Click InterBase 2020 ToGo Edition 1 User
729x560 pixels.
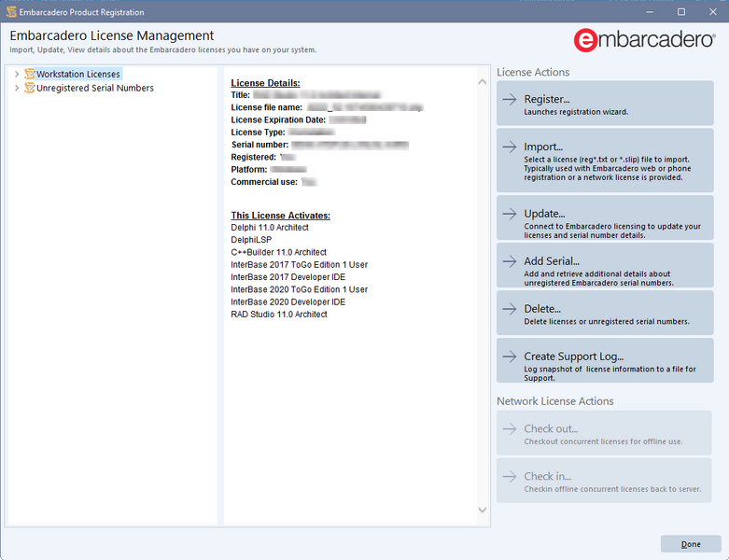click(x=299, y=289)
